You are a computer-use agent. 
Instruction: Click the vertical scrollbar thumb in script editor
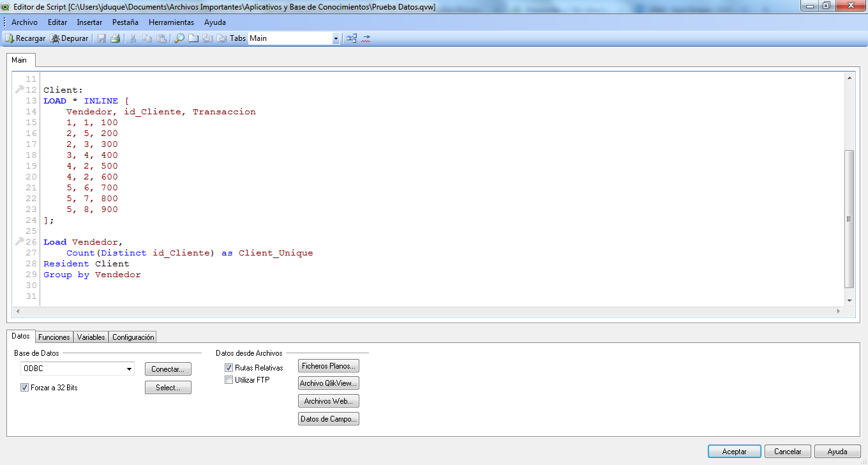[x=849, y=218]
